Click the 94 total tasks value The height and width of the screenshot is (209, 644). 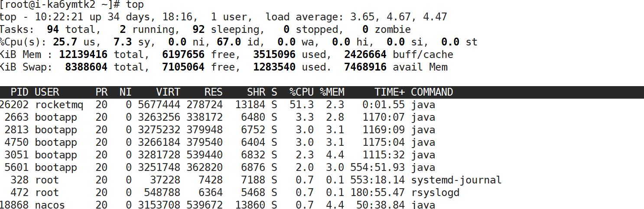(53, 29)
